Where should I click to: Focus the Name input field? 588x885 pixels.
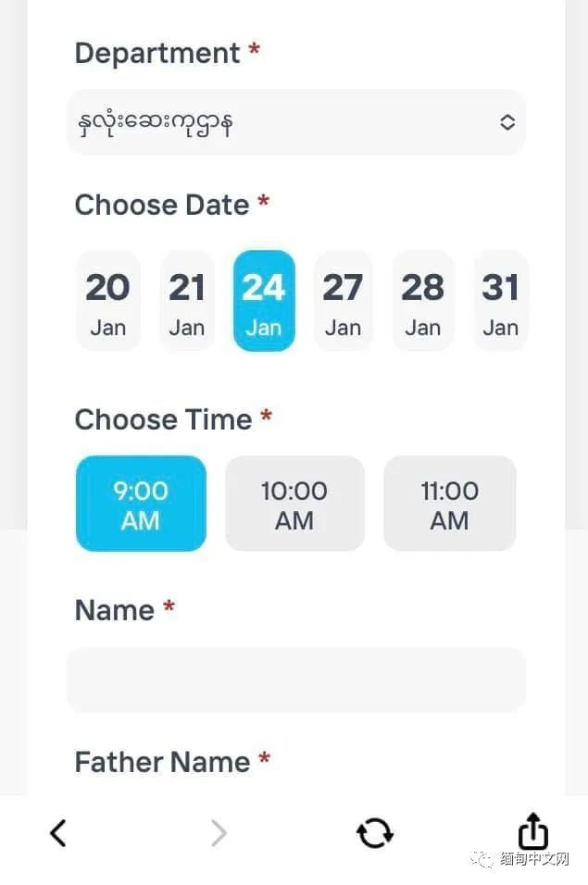point(295,679)
